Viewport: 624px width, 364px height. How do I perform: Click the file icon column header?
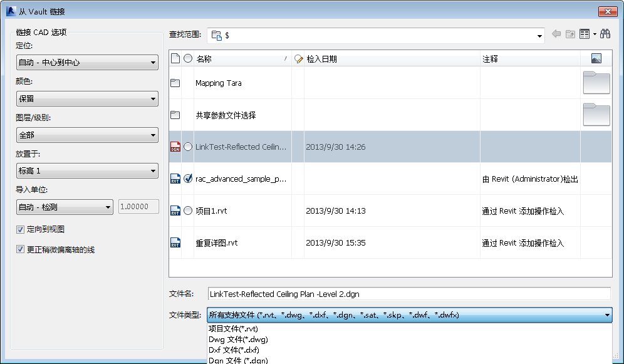click(x=175, y=59)
